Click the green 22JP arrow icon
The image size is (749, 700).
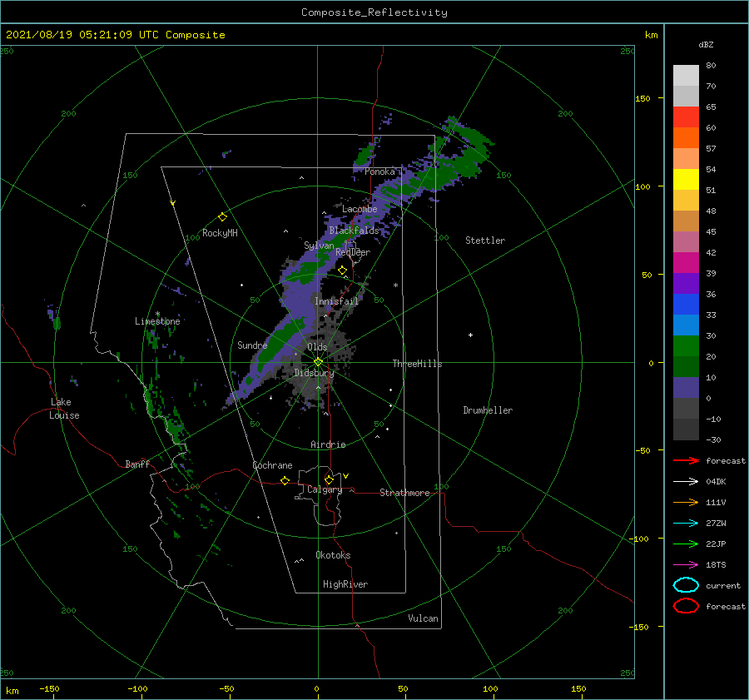pos(686,544)
